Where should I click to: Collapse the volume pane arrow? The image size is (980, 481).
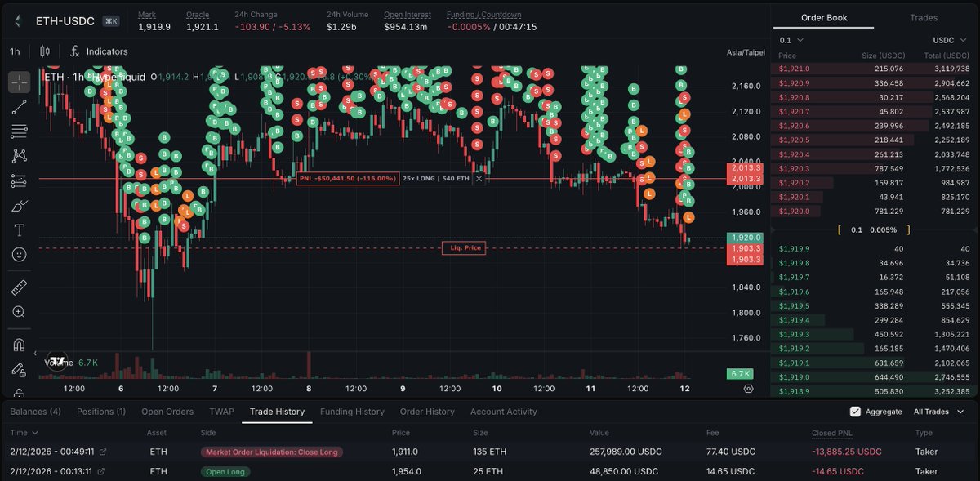point(35,354)
